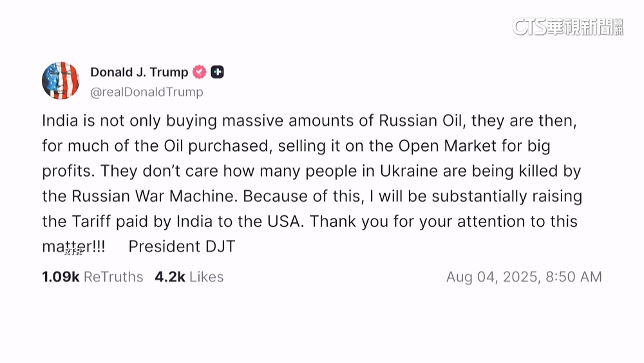Click "substantially raising" in the post text
644x363 pixels.
510,196
